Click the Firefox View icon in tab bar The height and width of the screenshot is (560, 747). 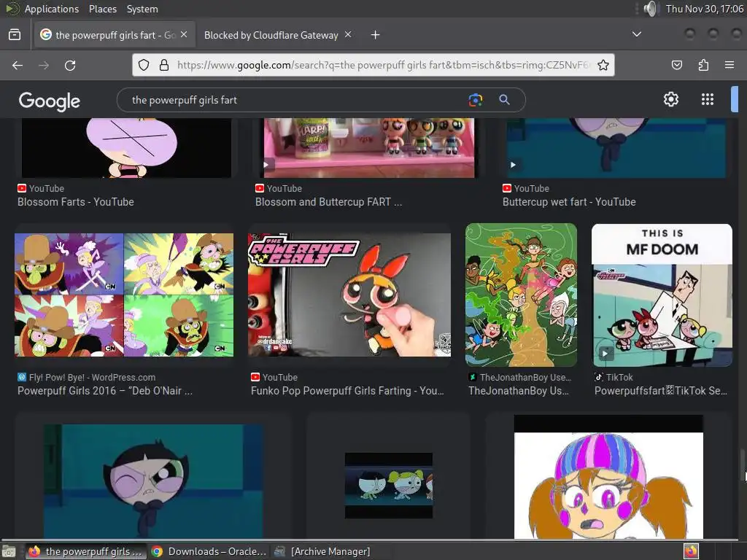point(15,35)
